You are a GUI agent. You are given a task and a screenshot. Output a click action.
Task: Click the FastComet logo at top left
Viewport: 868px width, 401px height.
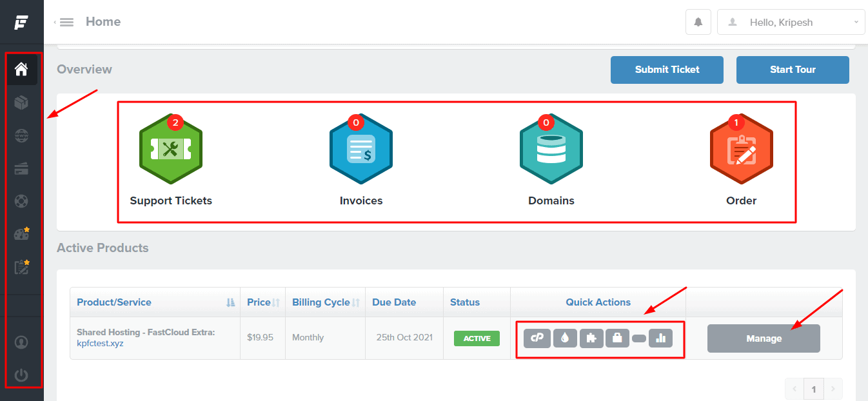click(21, 23)
